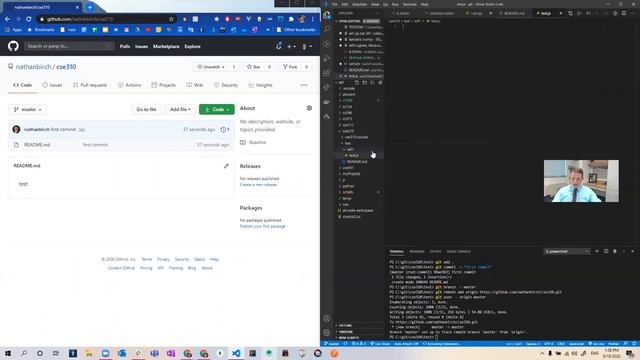This screenshot has width=640, height=360.
Task: Open GitHub notifications bell
Action: 279,46
